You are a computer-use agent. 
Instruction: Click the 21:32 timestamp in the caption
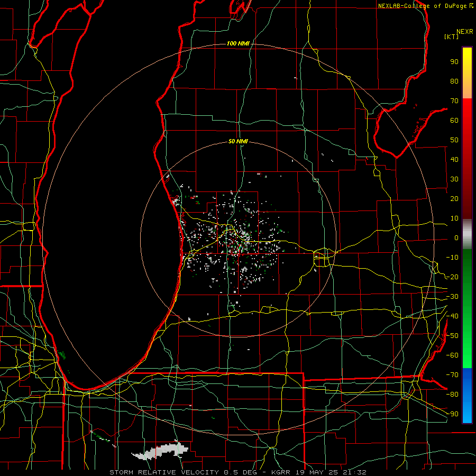(x=354, y=472)
